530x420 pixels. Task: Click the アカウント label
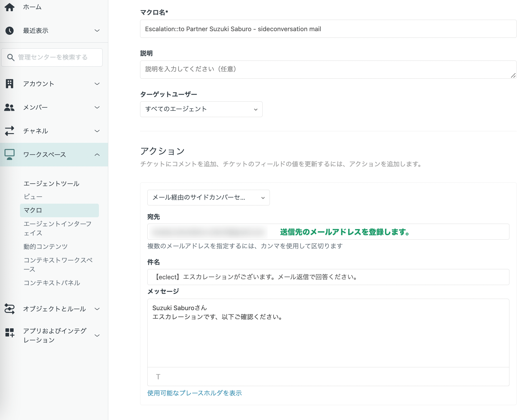(39, 84)
